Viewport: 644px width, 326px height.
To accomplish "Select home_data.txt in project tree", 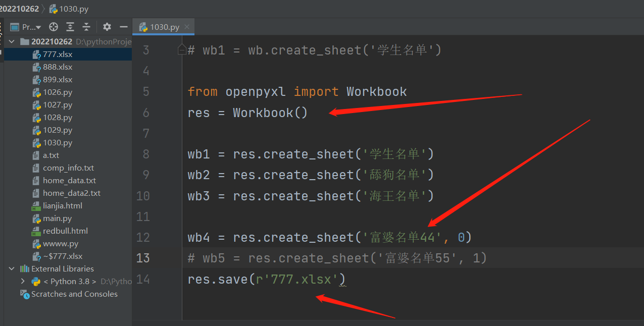I will 69,181.
